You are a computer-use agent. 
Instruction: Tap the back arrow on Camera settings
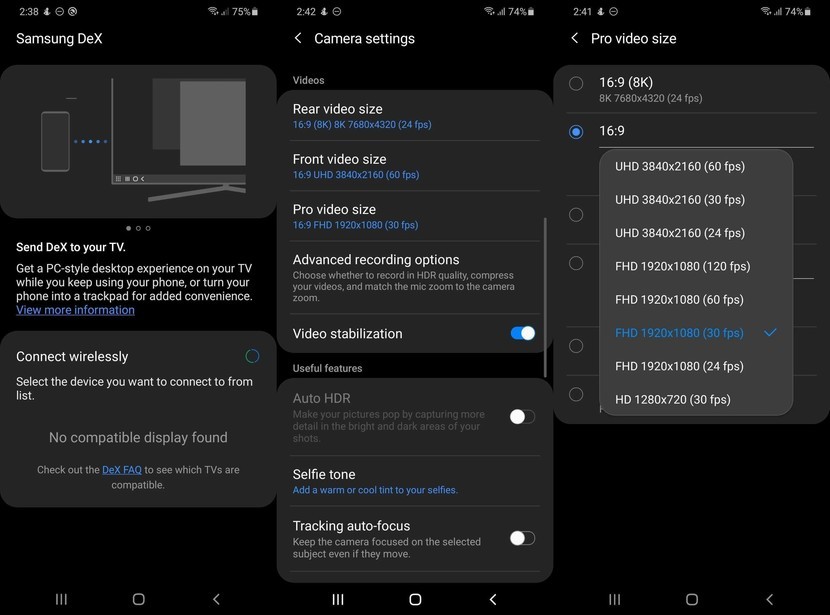(297, 38)
